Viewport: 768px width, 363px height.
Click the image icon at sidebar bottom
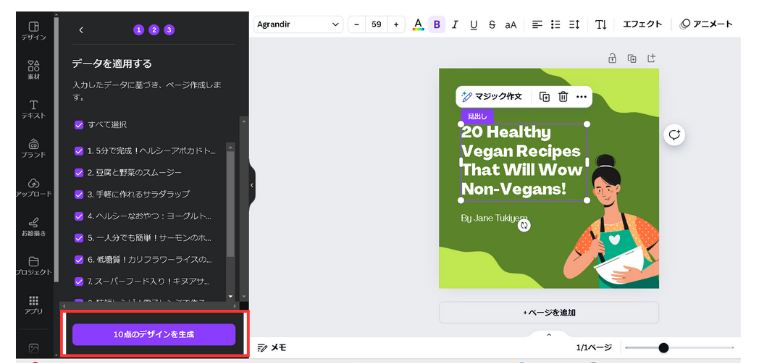(33, 348)
